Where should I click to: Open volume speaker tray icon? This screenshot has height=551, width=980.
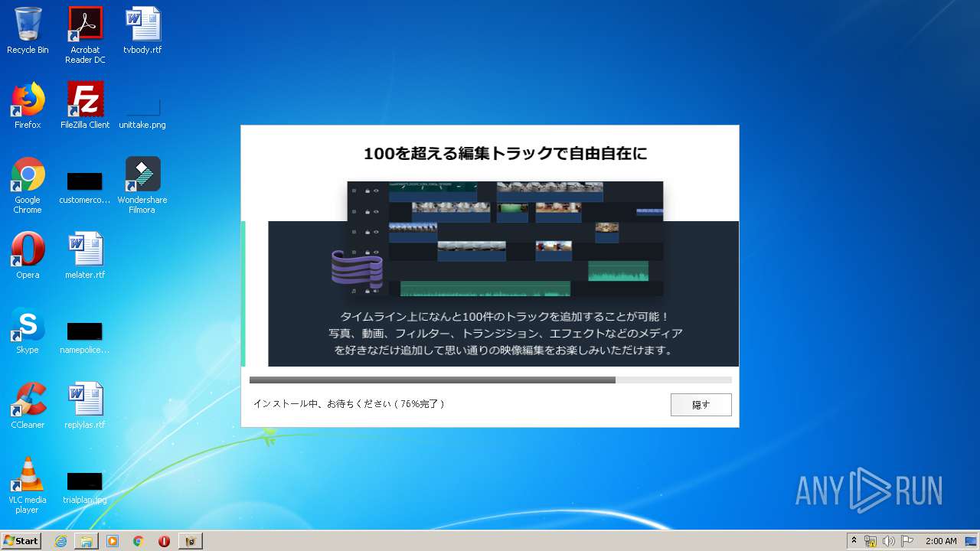tap(889, 541)
